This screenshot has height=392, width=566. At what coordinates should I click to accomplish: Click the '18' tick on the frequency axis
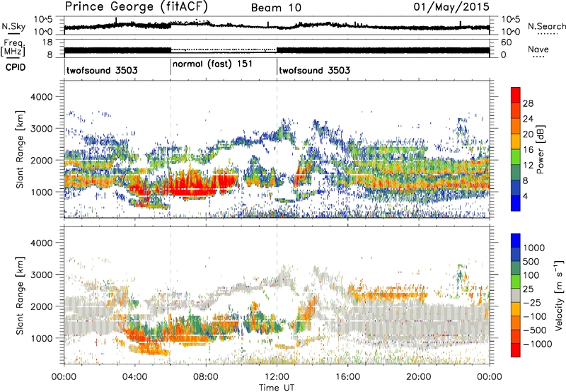tap(47, 42)
